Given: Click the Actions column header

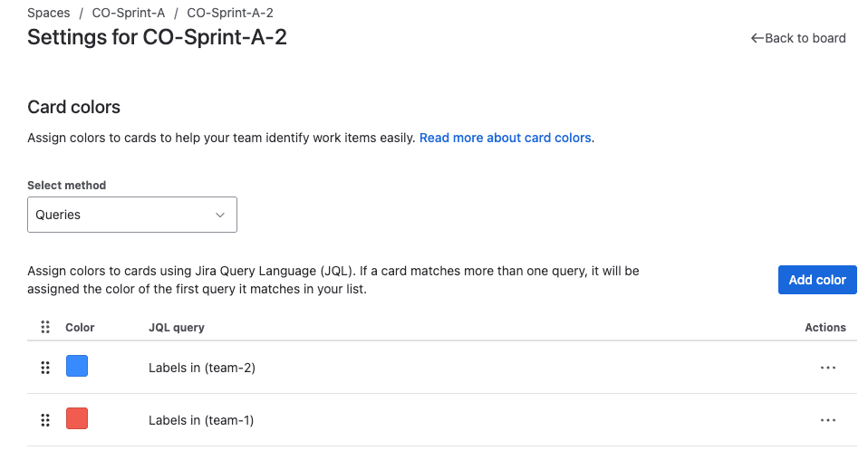Looking at the screenshot, I should coord(825,327).
